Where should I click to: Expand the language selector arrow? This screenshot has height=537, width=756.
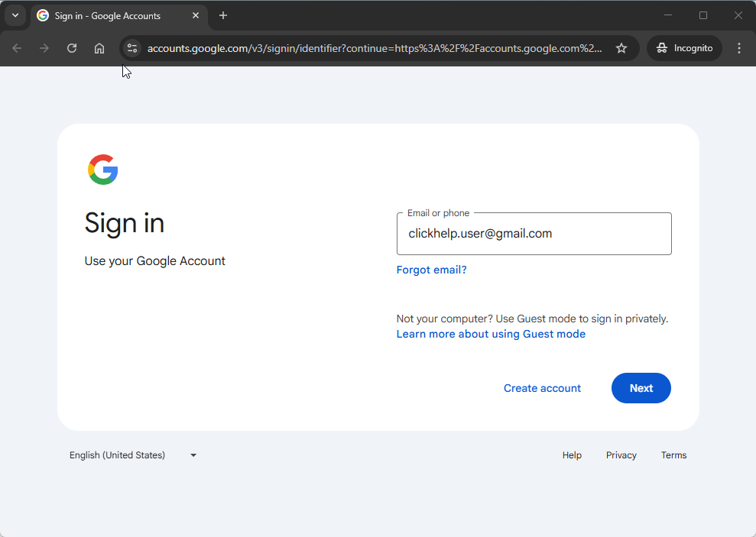193,455
